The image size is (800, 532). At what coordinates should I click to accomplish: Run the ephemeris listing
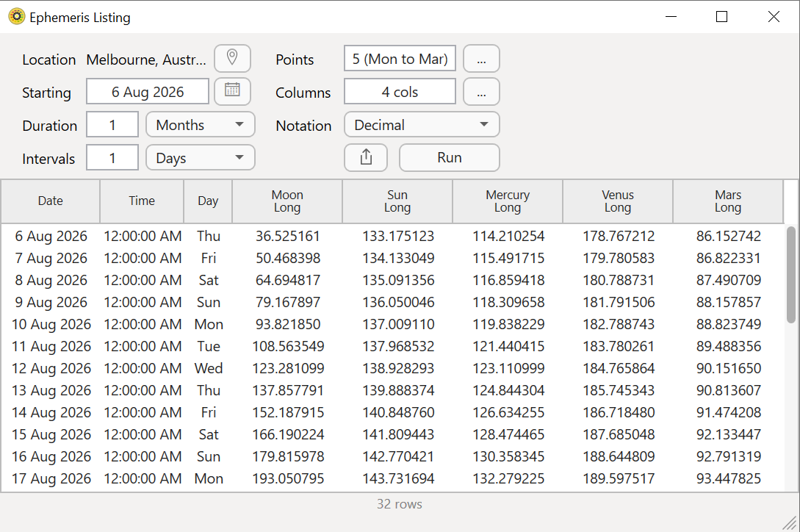point(449,158)
